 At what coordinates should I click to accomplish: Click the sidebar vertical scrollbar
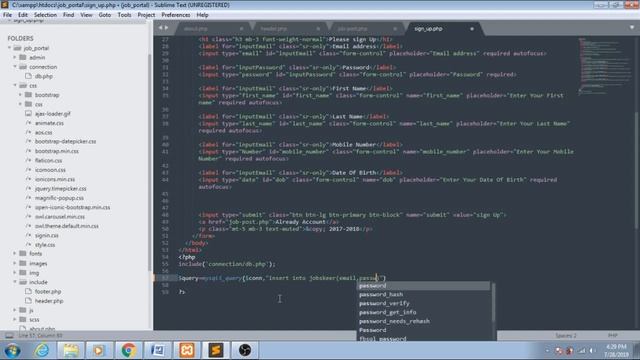pyautogui.click(x=150, y=163)
